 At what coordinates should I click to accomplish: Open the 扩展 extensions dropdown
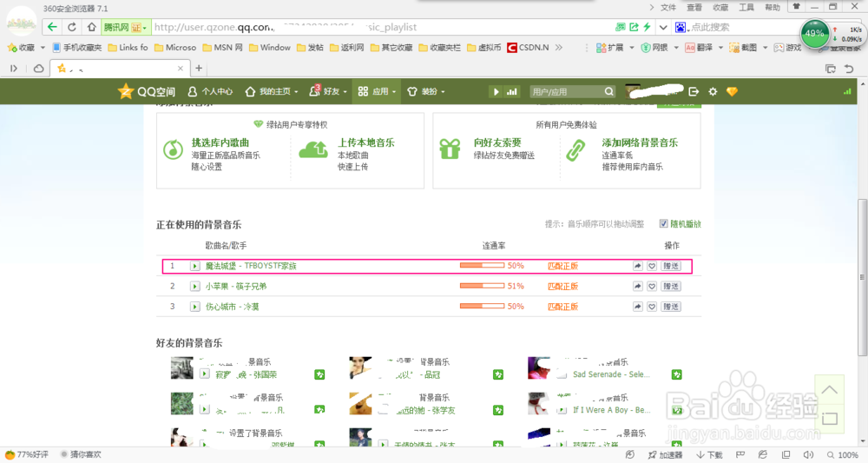632,48
